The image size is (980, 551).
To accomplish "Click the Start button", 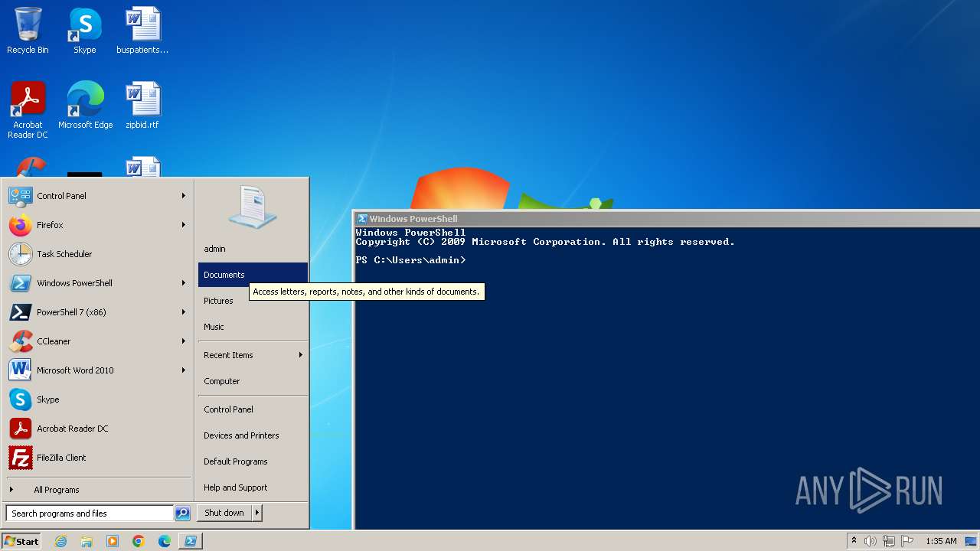I will click(21, 541).
